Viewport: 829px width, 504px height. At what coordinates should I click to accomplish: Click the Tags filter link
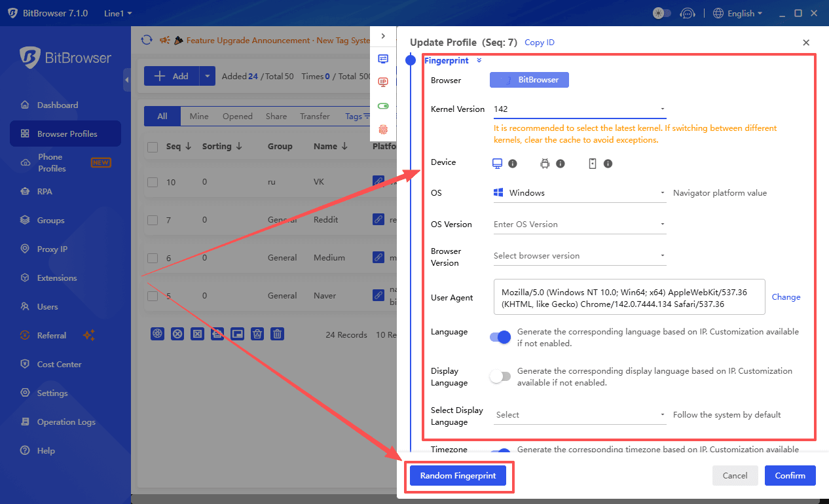[x=358, y=116]
